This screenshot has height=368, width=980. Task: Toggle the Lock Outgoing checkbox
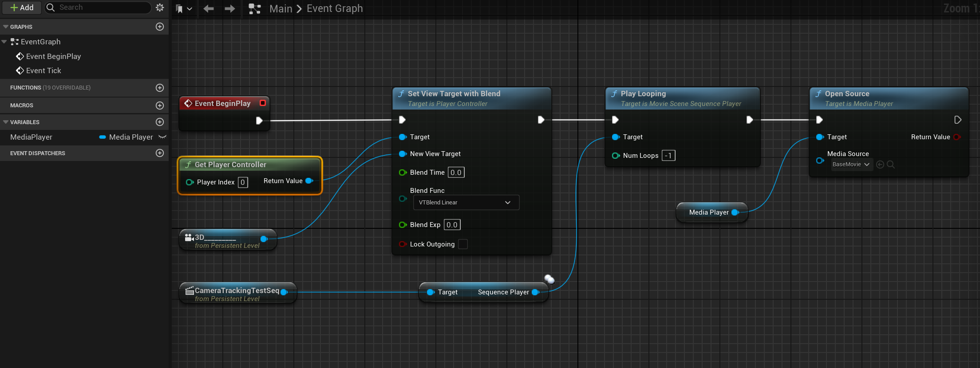pos(463,244)
